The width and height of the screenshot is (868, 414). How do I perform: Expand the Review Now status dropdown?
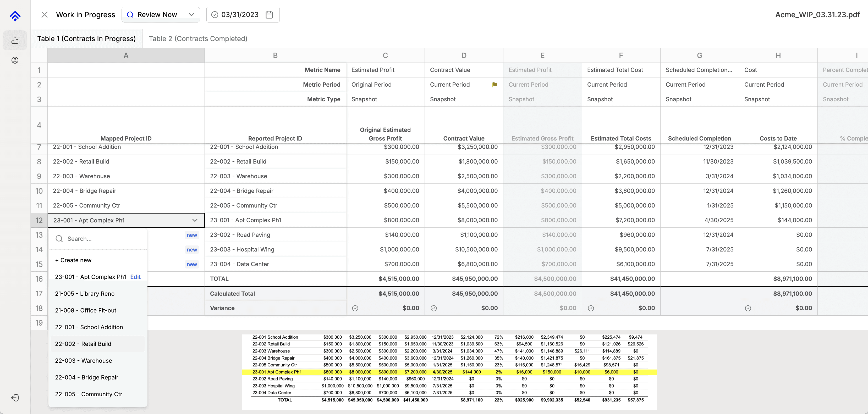pyautogui.click(x=161, y=14)
